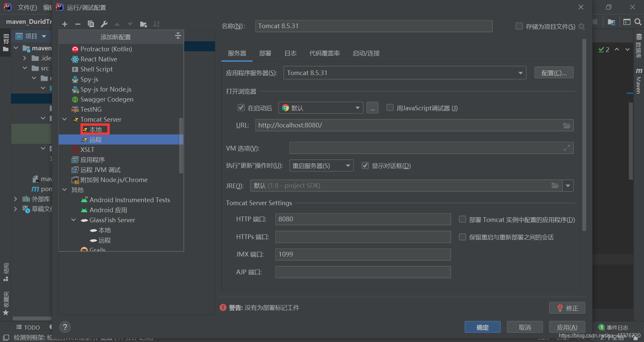Confirm with the OK button
The height and width of the screenshot is (342, 644).
(483, 327)
